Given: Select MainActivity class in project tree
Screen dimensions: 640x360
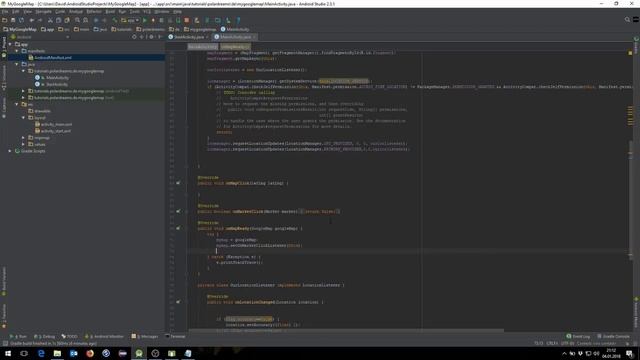Looking at the screenshot, I should click(52, 78).
